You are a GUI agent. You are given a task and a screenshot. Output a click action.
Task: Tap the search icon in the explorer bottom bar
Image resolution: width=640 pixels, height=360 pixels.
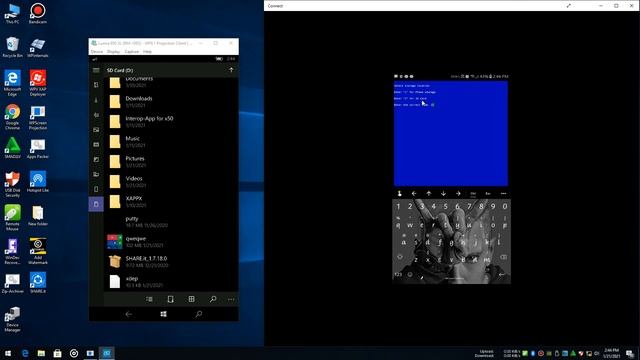pyautogui.click(x=213, y=299)
